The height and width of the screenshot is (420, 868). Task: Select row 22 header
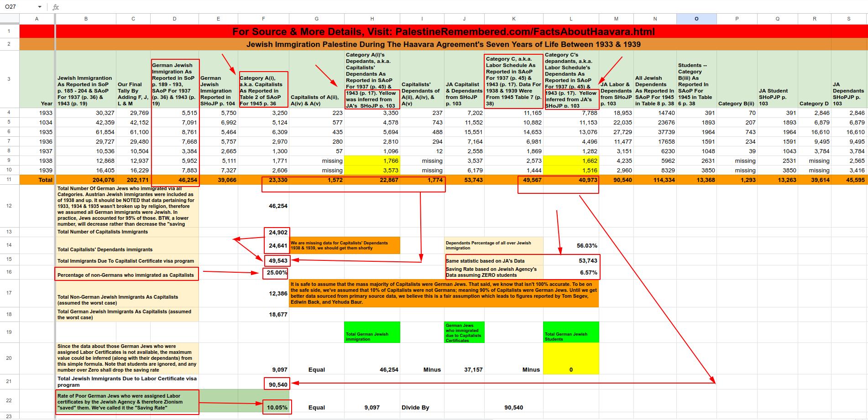pos(9,400)
